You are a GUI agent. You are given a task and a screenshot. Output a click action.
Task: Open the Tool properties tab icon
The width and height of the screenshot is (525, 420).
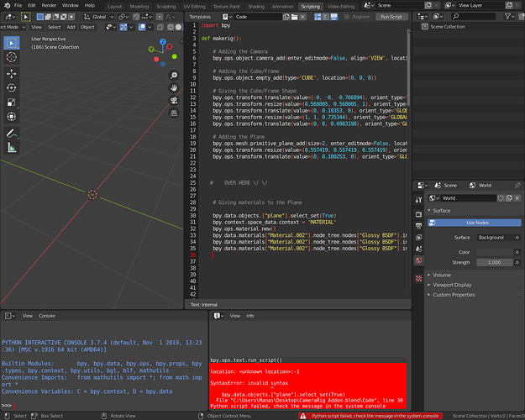pos(418,200)
